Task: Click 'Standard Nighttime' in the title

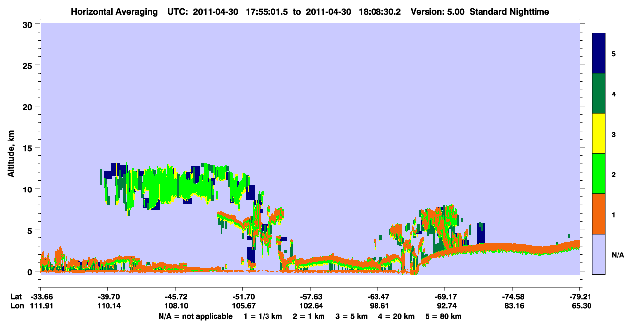Action: tap(510, 12)
